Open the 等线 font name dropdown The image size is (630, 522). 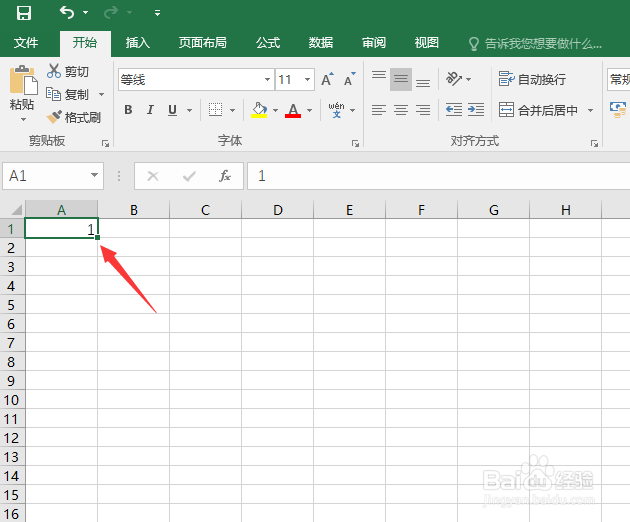point(267,80)
